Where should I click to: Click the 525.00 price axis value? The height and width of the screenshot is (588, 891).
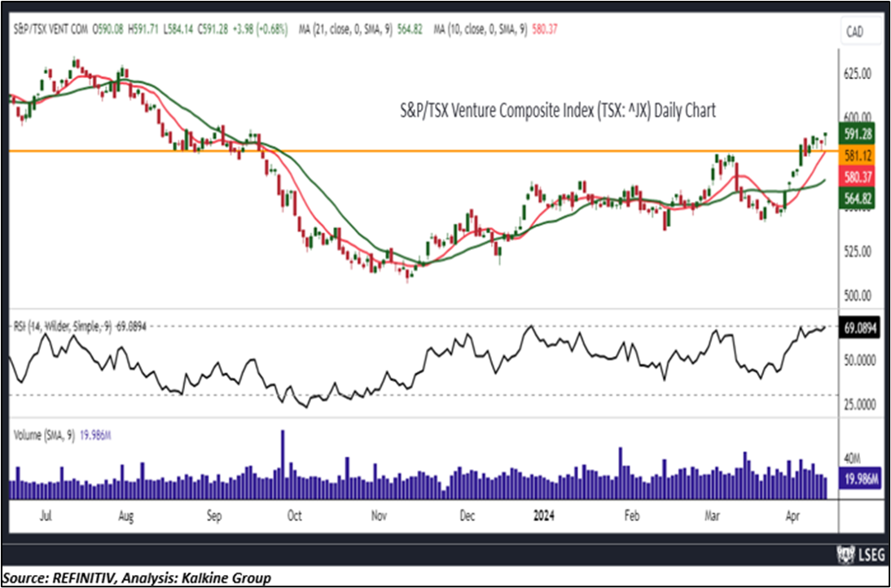coord(858,251)
